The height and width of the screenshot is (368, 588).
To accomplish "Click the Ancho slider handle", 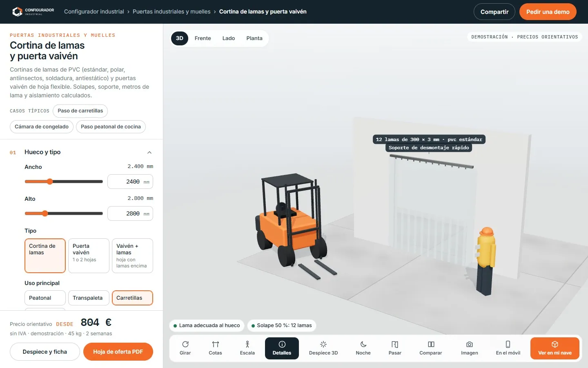I will [x=50, y=182].
